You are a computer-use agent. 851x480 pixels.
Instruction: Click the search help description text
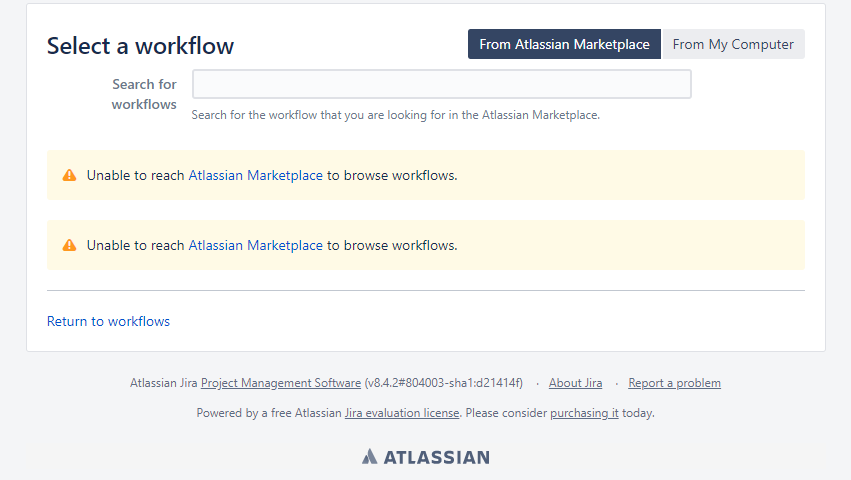pos(396,115)
